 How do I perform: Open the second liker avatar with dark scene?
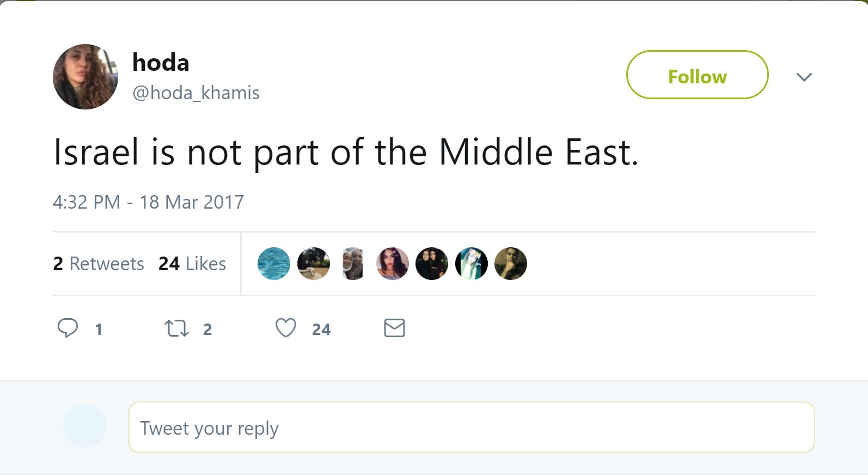[314, 264]
